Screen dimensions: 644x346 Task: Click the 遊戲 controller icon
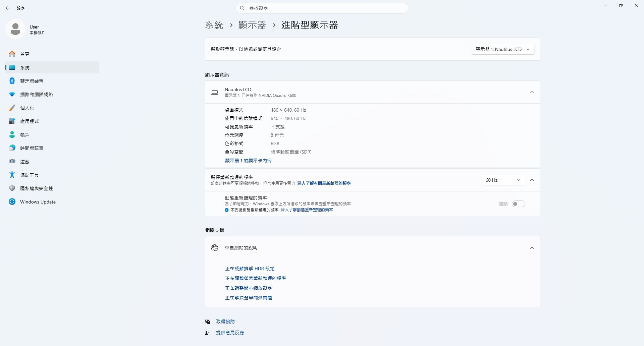pyautogui.click(x=12, y=161)
